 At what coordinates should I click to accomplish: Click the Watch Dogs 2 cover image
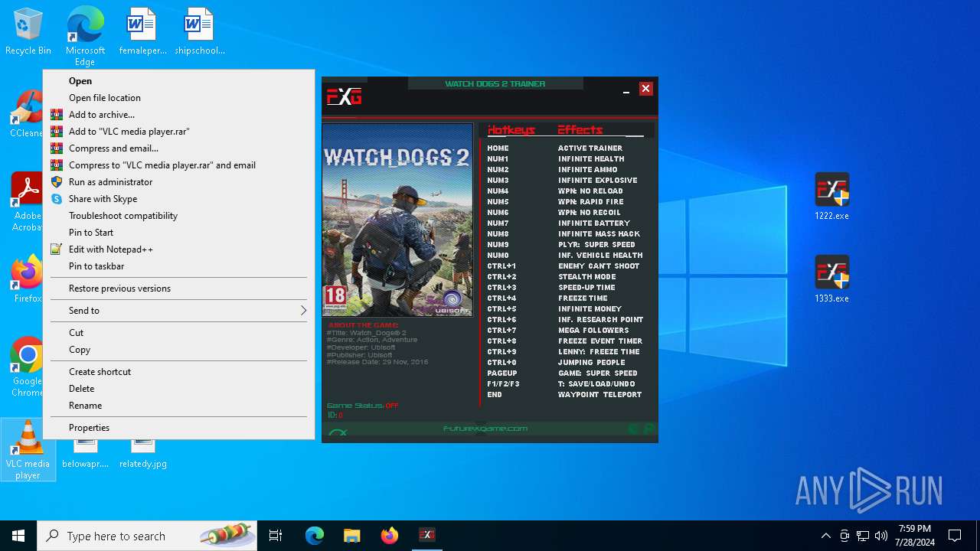(x=397, y=220)
